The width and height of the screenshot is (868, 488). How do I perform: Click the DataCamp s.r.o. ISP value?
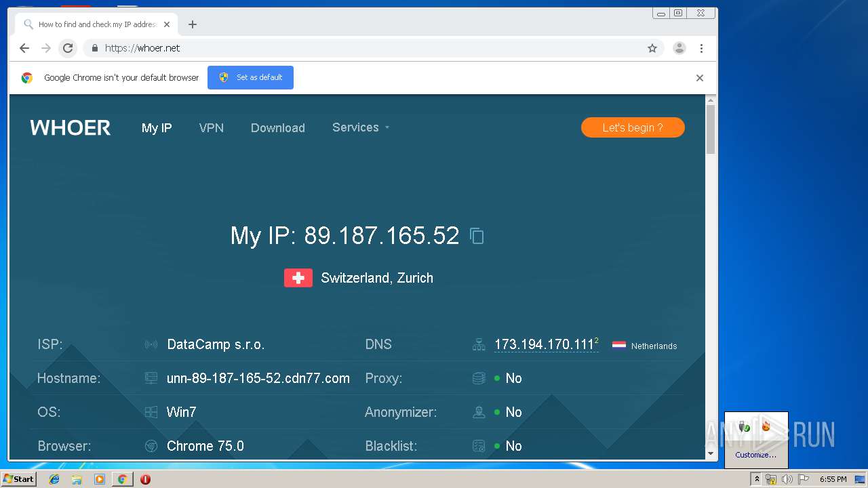216,344
